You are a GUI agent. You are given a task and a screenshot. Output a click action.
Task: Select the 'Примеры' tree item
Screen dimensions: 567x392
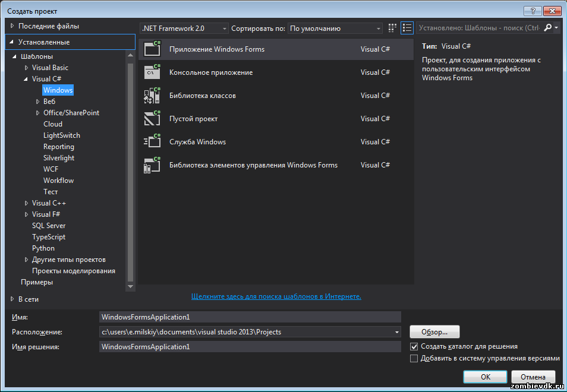[37, 282]
